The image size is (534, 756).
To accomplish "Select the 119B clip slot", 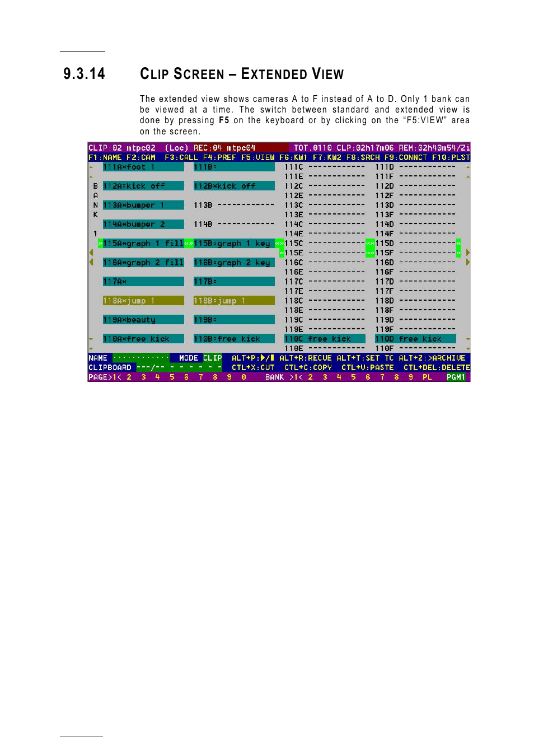I will click(x=234, y=320).
